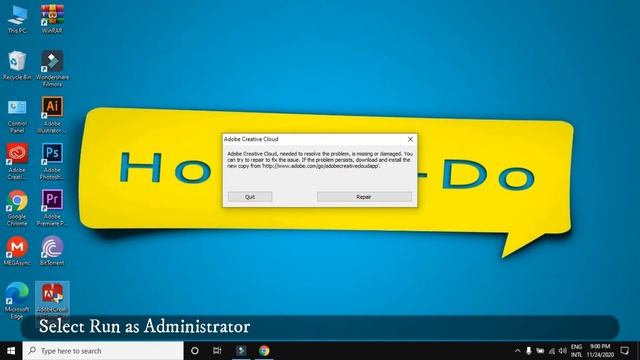Click the Adobe Creative Cloud dialog title

(x=251, y=139)
